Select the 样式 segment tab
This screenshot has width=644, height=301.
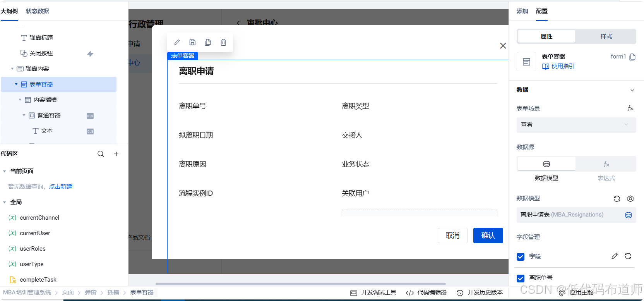click(x=606, y=36)
